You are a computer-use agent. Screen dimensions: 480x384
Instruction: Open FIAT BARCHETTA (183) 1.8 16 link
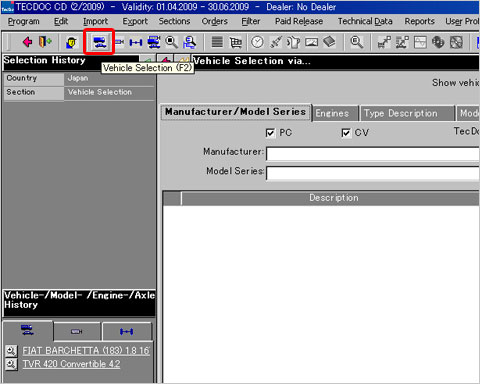[x=86, y=351]
